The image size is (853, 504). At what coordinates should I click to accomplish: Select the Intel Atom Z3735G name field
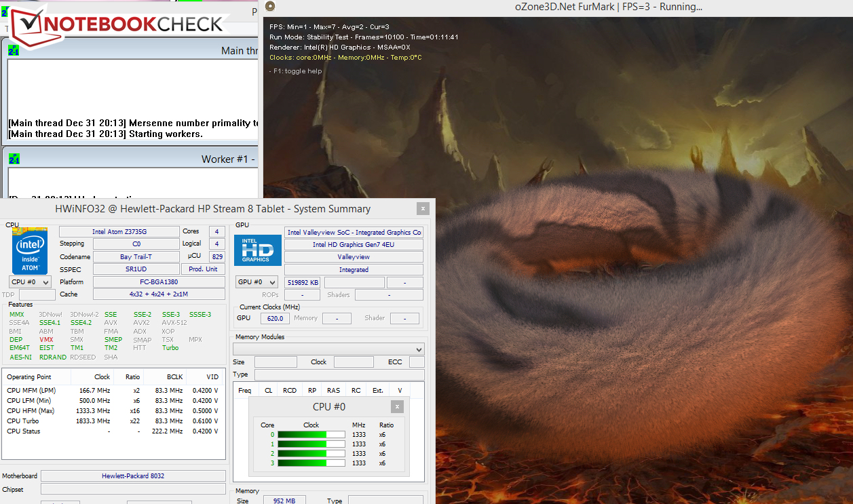pyautogui.click(x=119, y=232)
